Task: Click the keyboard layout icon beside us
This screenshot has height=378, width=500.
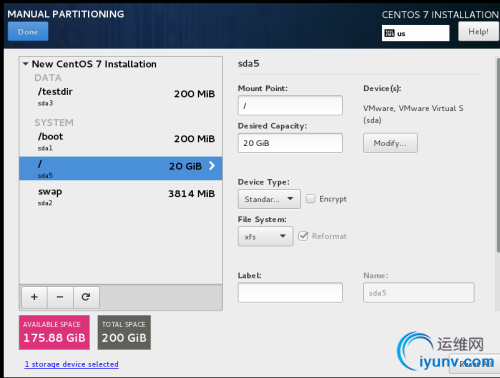Action: tap(389, 33)
